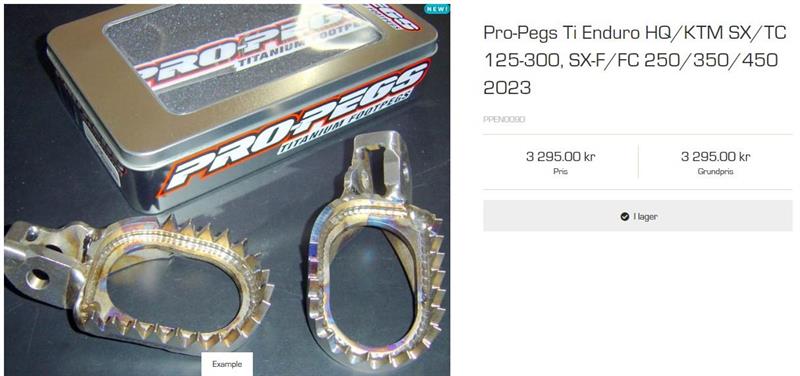
Task: Click the 3 295.00 kr price above Pris
Action: tap(560, 157)
